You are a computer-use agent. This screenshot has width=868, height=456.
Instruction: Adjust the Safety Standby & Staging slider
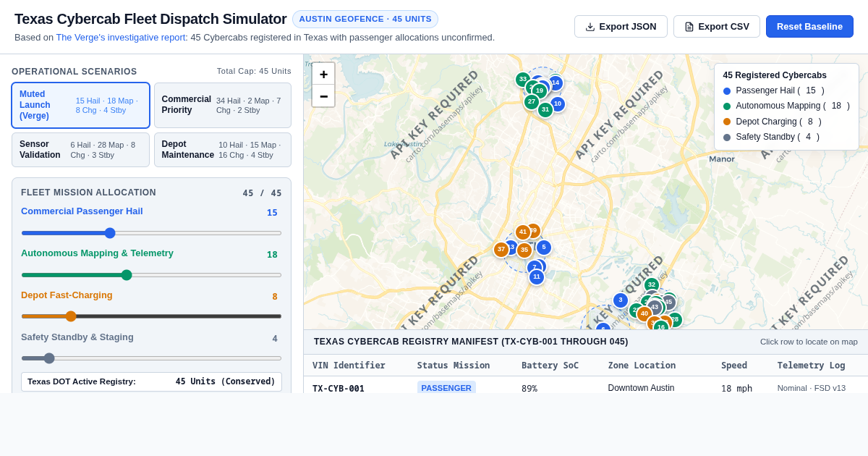coord(151,358)
